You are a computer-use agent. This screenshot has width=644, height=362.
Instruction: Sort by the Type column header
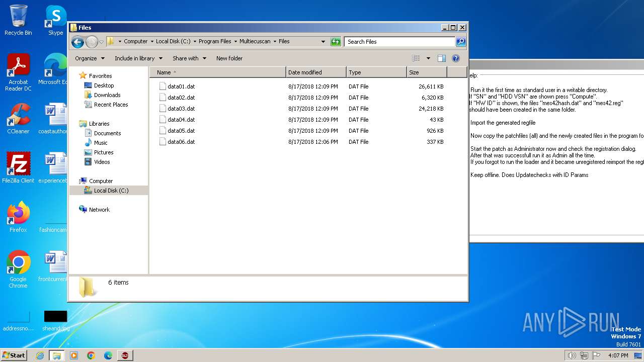tap(376, 72)
